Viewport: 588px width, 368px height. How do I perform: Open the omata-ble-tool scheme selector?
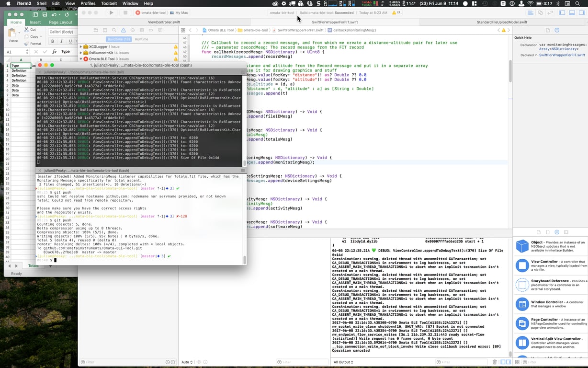151,12
